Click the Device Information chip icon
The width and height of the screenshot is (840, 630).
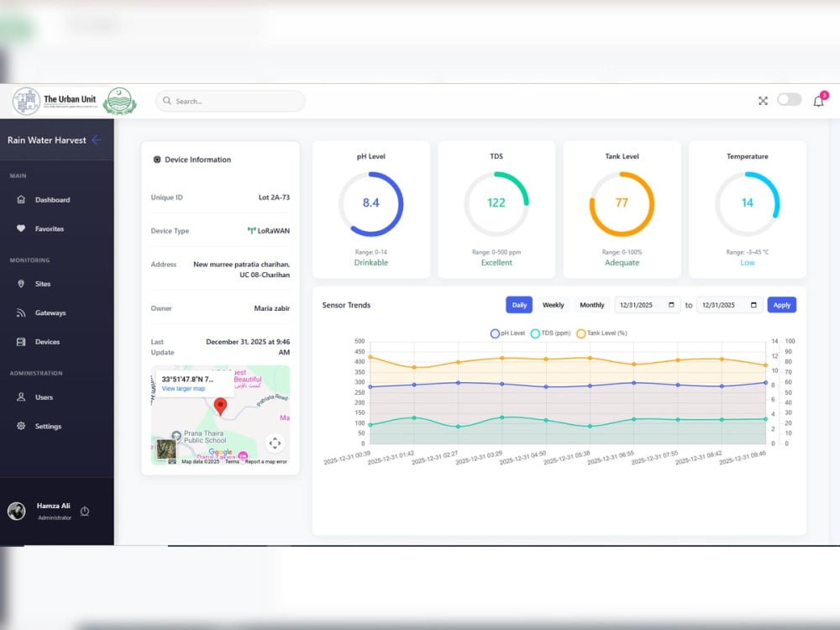[157, 160]
